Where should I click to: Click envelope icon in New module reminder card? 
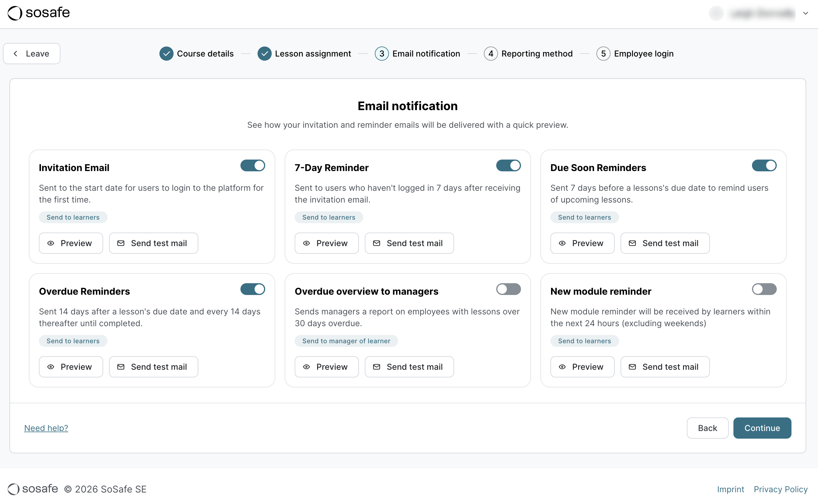(x=632, y=367)
